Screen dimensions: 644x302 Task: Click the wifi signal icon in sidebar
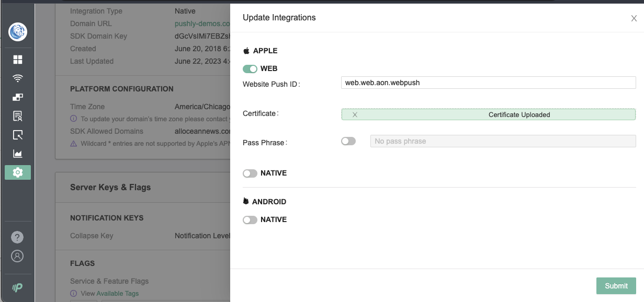pos(18,78)
